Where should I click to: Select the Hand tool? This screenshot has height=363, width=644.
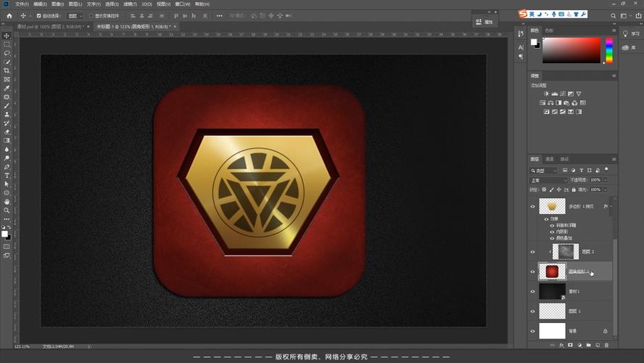[7, 202]
